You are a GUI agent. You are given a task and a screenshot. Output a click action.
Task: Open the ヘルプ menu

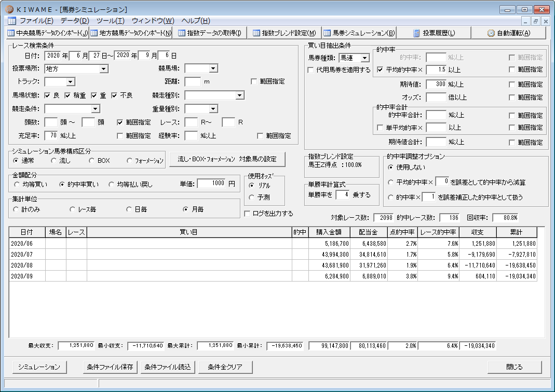196,21
